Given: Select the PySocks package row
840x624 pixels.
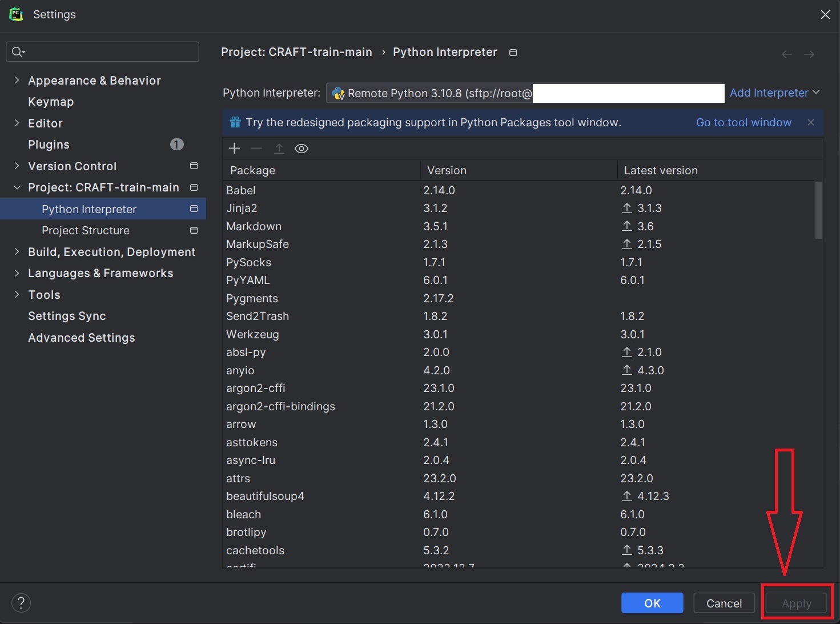Looking at the screenshot, I should click(519, 262).
